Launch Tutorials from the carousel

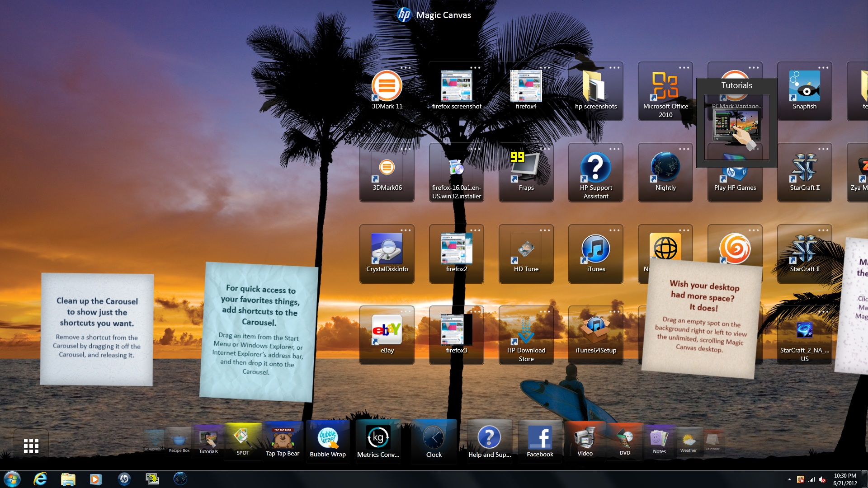click(208, 441)
